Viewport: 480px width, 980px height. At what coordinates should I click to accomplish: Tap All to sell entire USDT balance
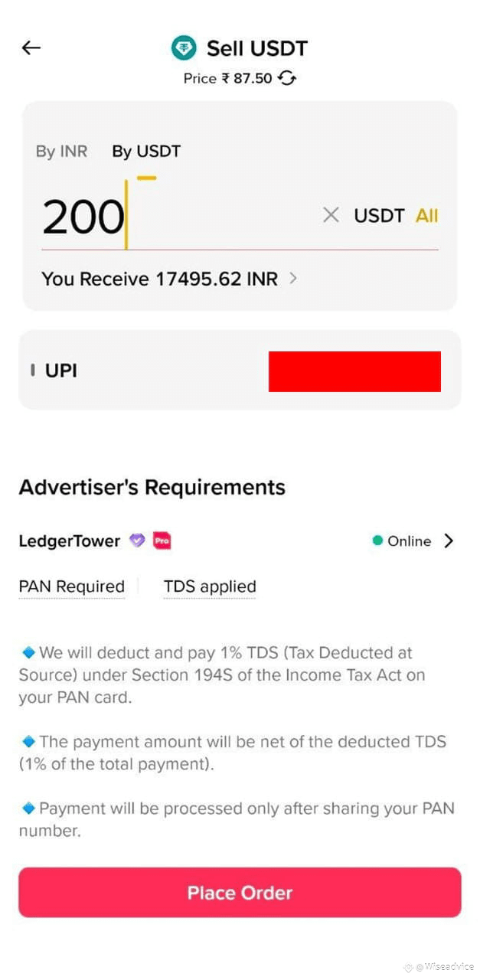coord(426,215)
